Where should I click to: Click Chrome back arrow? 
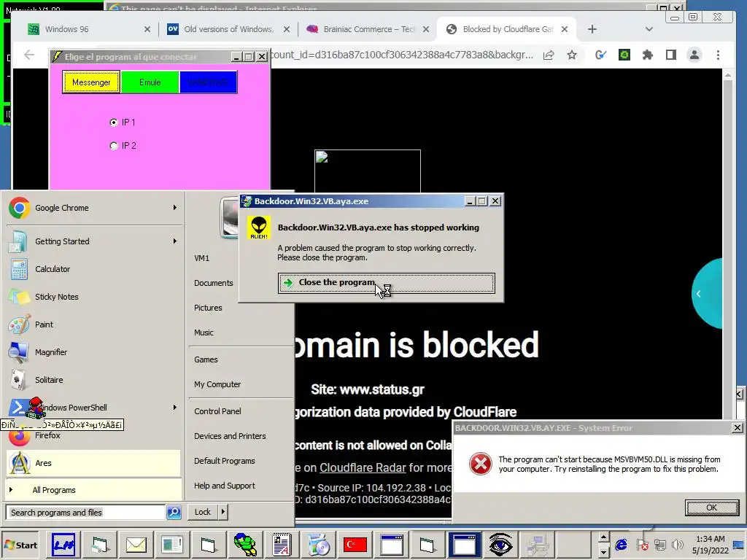(x=29, y=55)
